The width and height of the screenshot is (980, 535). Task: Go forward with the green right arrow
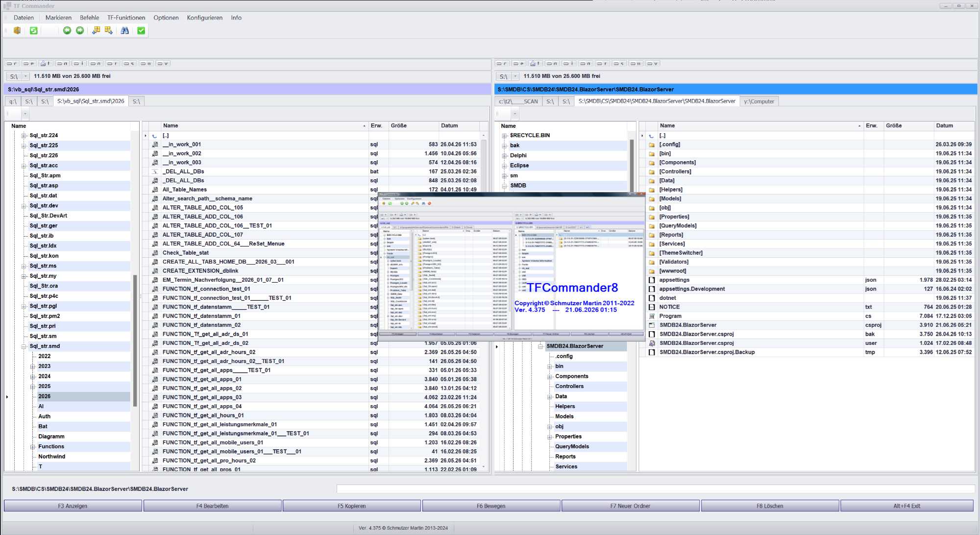(x=80, y=30)
